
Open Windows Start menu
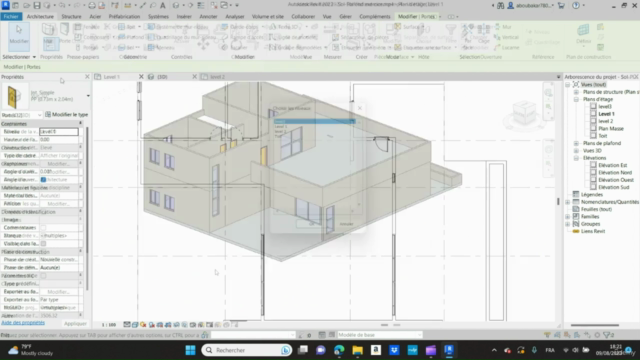pos(190,350)
